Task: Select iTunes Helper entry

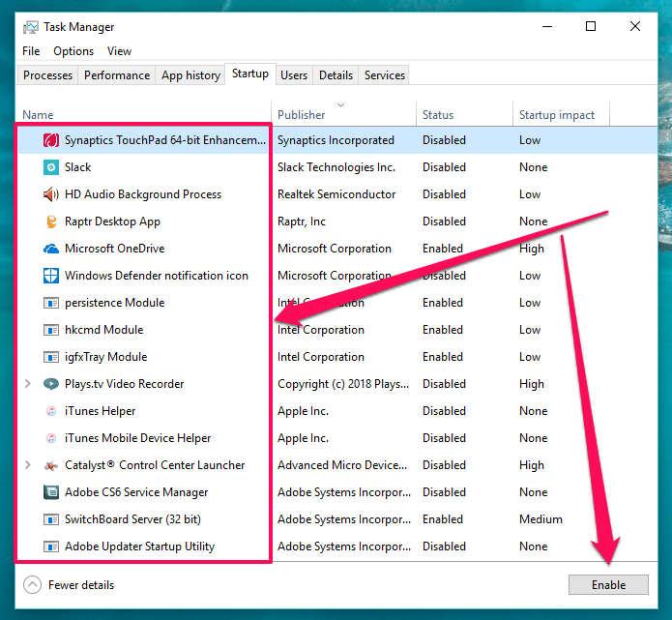Action: pyautogui.click(x=100, y=411)
